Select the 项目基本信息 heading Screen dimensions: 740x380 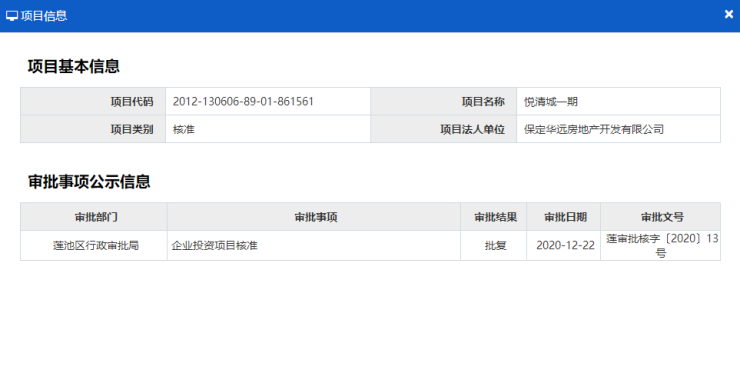pos(74,66)
